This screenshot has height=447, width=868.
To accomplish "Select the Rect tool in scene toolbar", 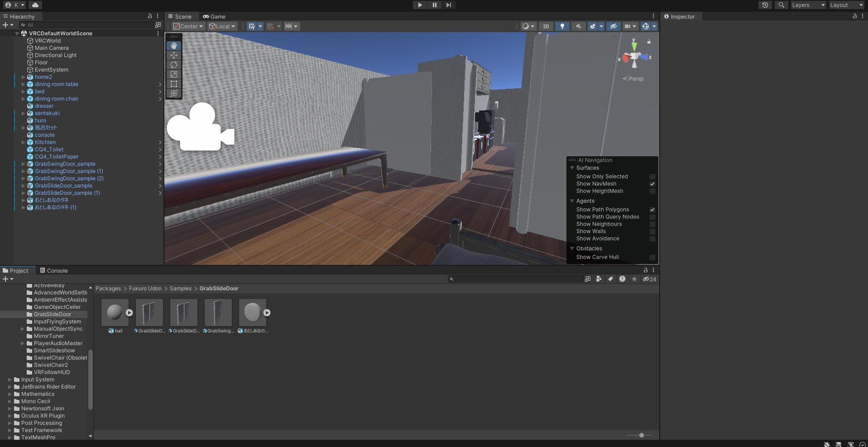I will point(174,84).
